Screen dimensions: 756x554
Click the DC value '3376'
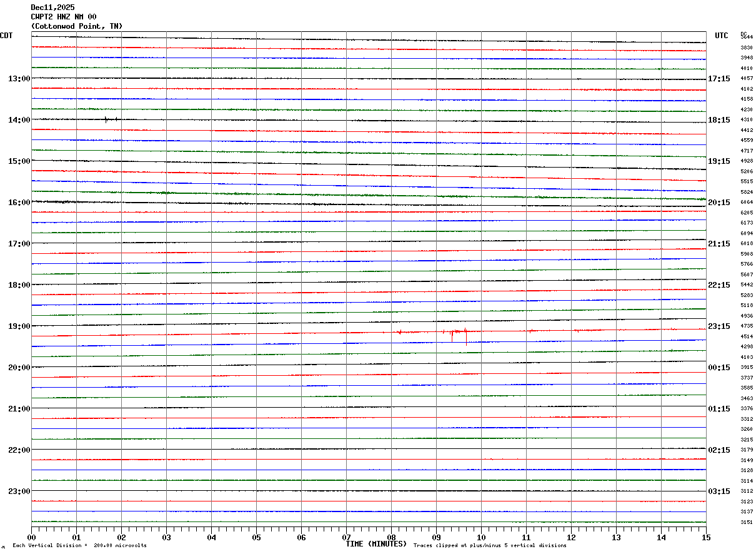pyautogui.click(x=747, y=409)
